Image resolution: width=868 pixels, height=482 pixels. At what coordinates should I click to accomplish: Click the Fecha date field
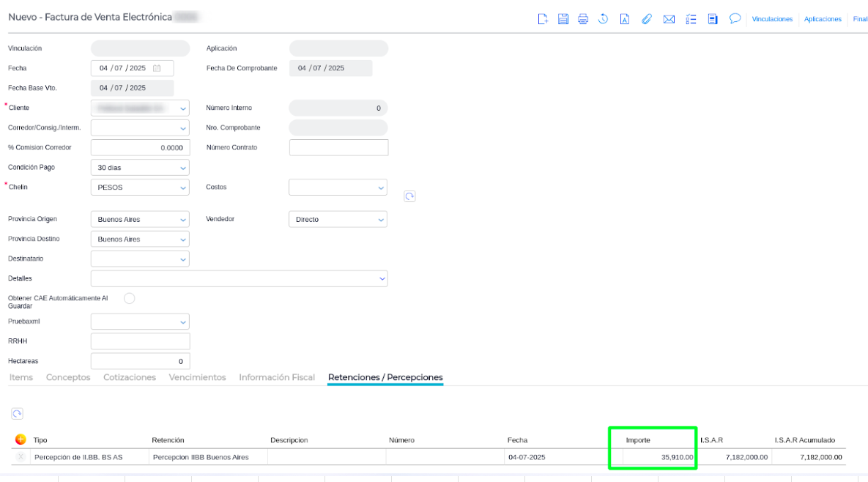(133, 68)
